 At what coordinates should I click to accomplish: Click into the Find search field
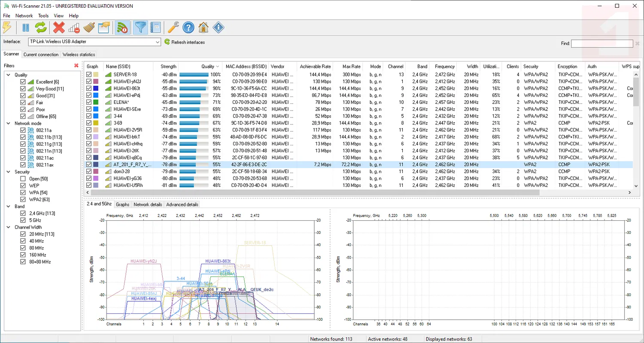pyautogui.click(x=601, y=43)
